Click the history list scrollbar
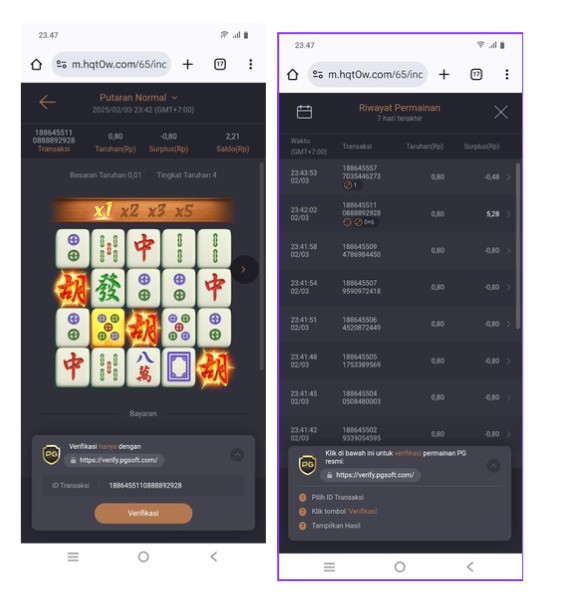567x609 pixels. point(518,246)
